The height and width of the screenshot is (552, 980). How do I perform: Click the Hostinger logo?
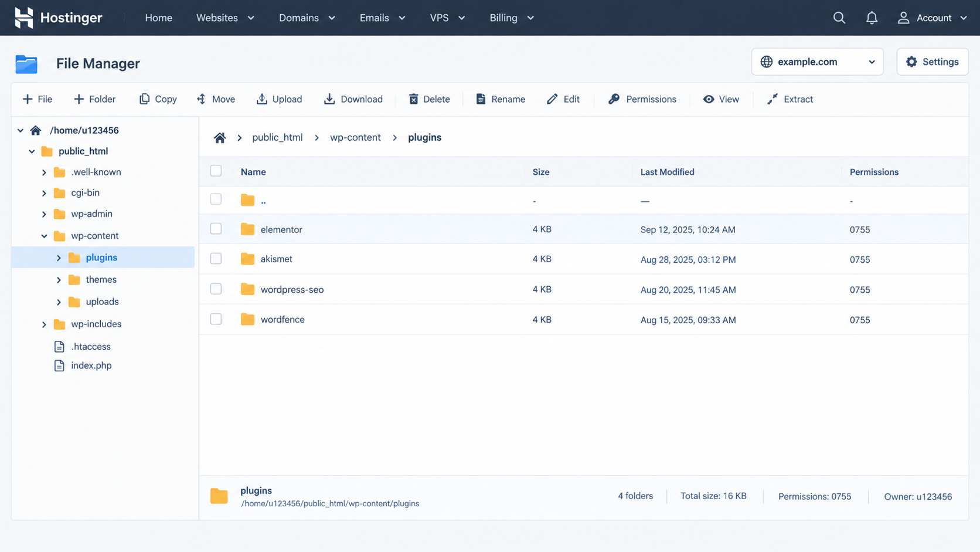(x=58, y=18)
